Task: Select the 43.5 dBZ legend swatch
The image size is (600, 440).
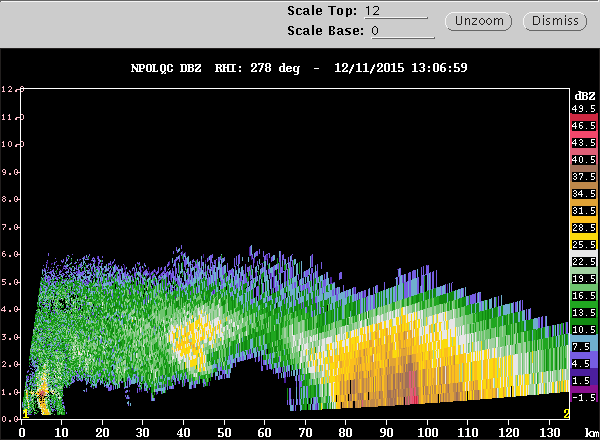Action: click(583, 143)
